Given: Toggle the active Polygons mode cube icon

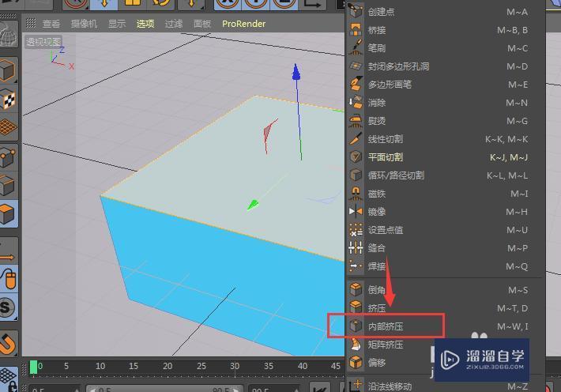Looking at the screenshot, I should [x=8, y=213].
